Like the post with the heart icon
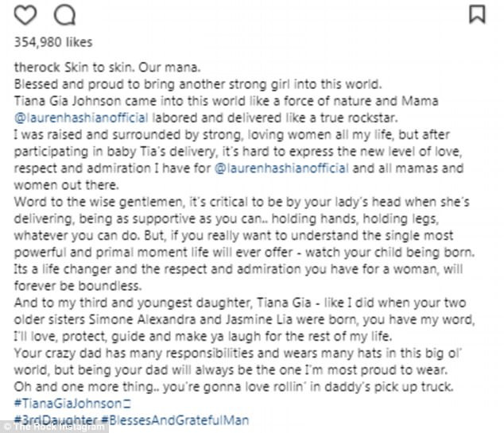The image size is (504, 433). point(24,14)
